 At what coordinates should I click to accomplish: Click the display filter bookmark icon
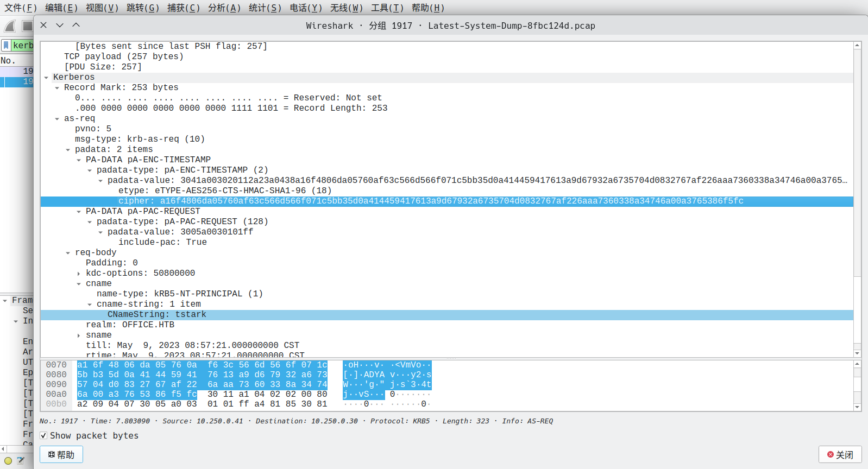(x=6, y=45)
